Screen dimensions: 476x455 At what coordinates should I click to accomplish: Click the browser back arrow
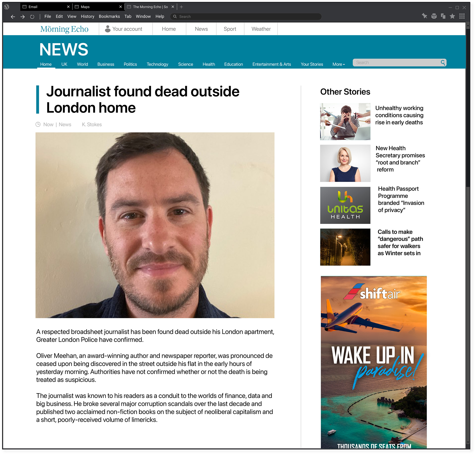click(x=13, y=17)
